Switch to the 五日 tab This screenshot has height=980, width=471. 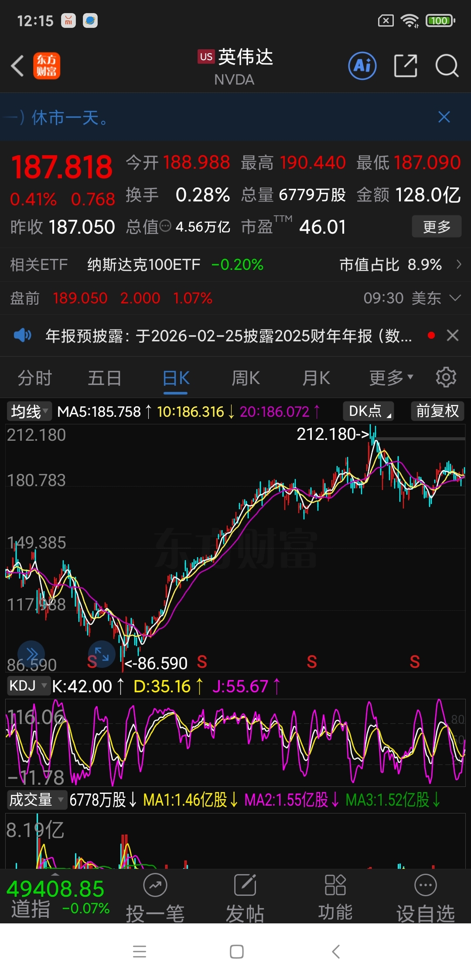pos(105,378)
